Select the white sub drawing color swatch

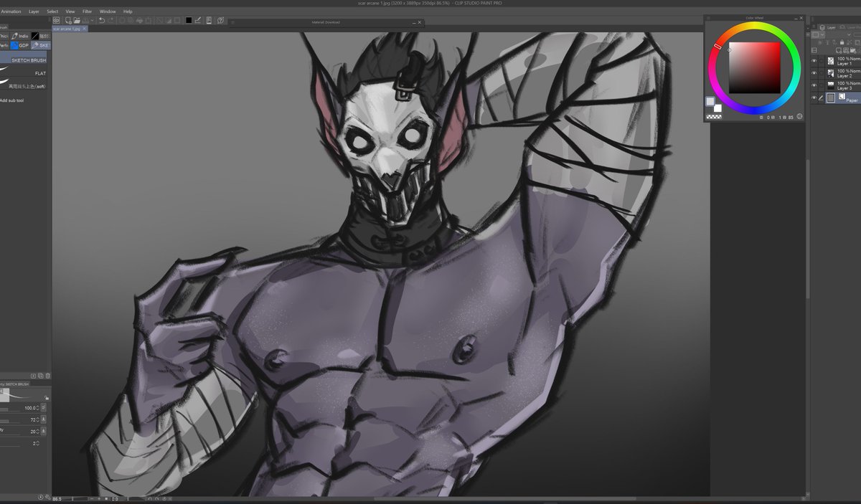tap(717, 108)
